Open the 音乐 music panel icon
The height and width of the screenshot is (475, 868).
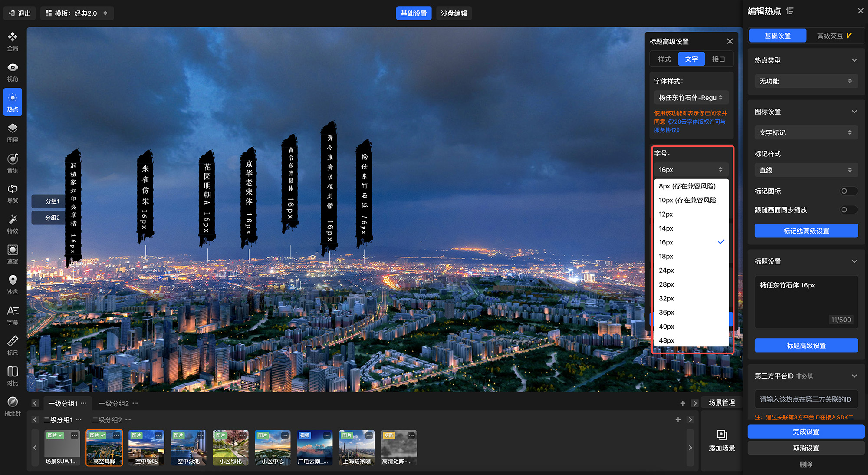click(x=13, y=159)
